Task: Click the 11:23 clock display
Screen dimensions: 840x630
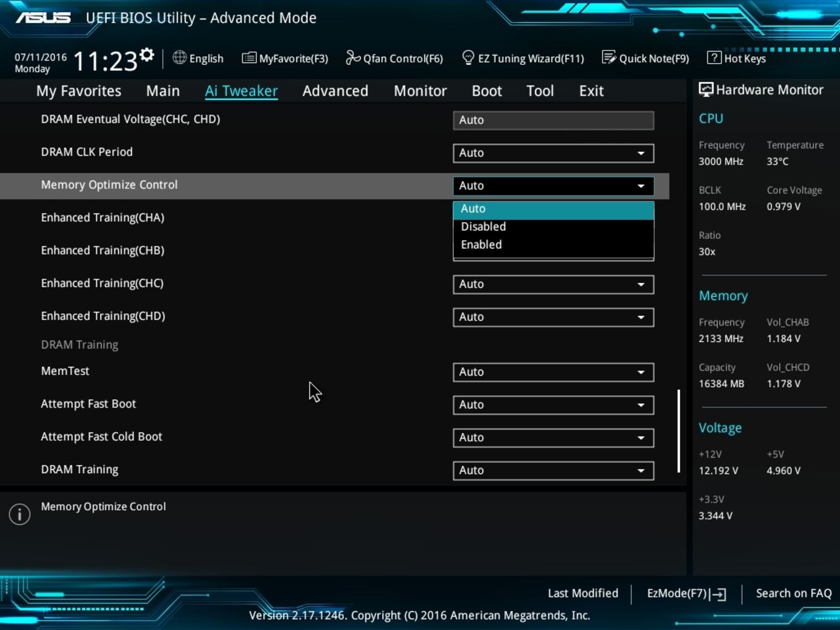Action: point(105,61)
